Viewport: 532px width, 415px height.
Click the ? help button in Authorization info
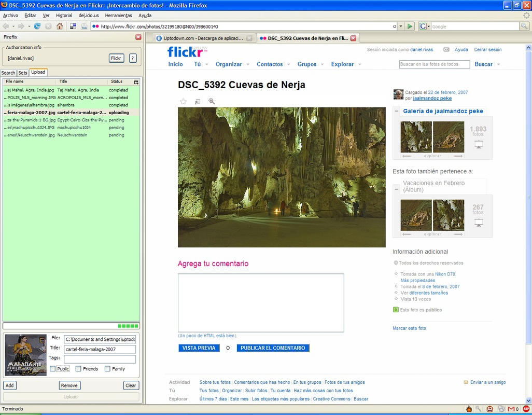[133, 59]
